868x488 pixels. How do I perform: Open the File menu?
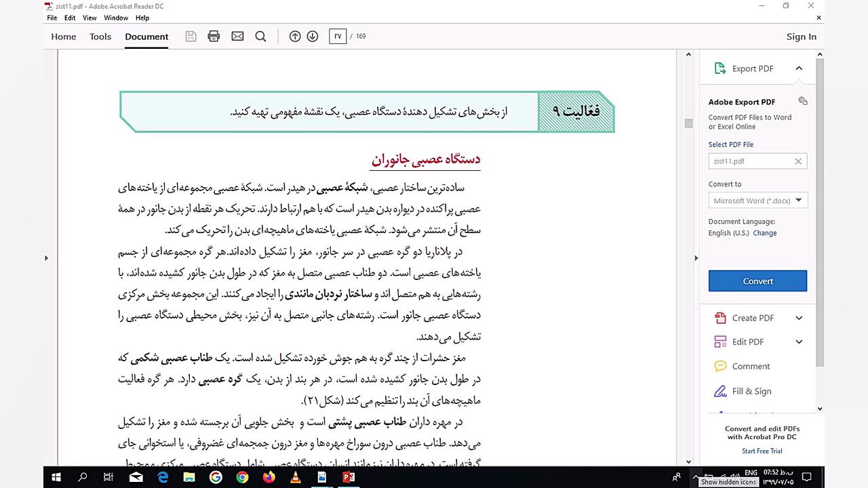52,18
